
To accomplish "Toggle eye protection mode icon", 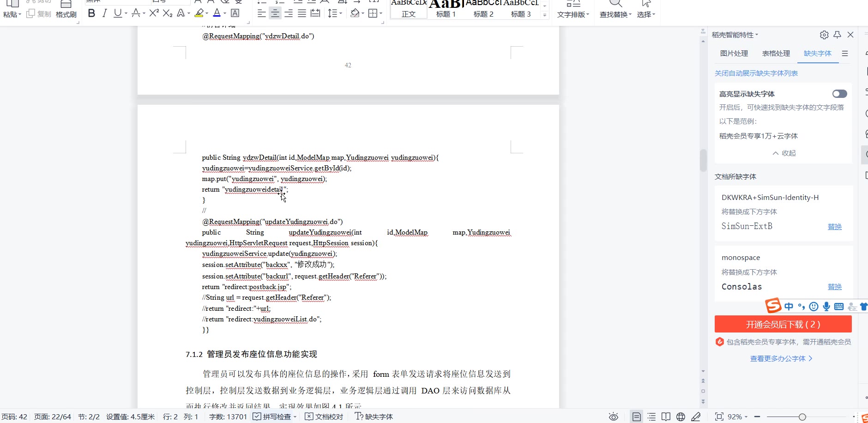I will pyautogui.click(x=614, y=417).
